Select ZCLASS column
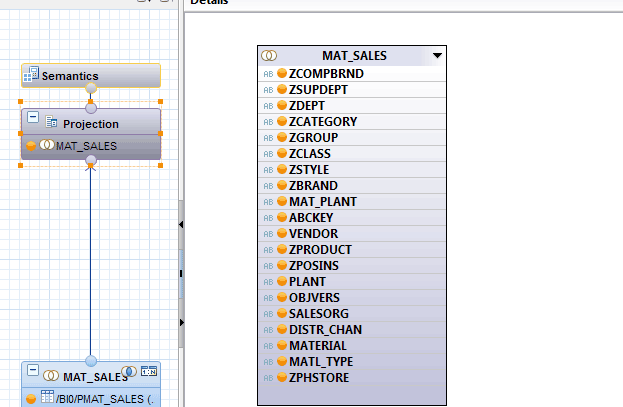 click(352, 153)
